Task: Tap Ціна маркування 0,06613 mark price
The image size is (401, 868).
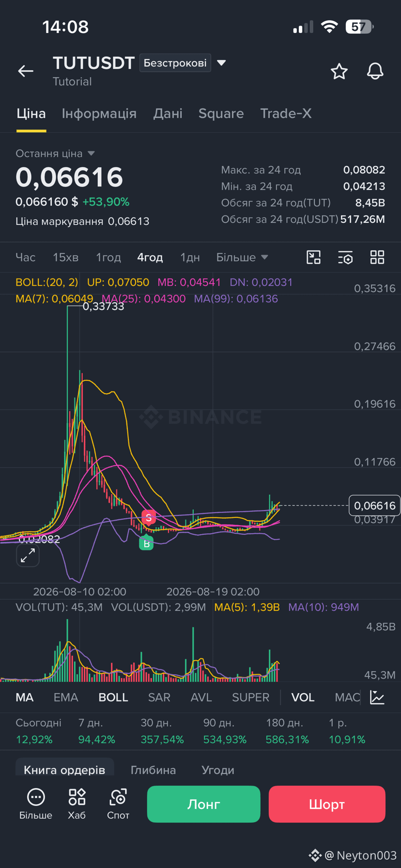Action: coord(82,221)
